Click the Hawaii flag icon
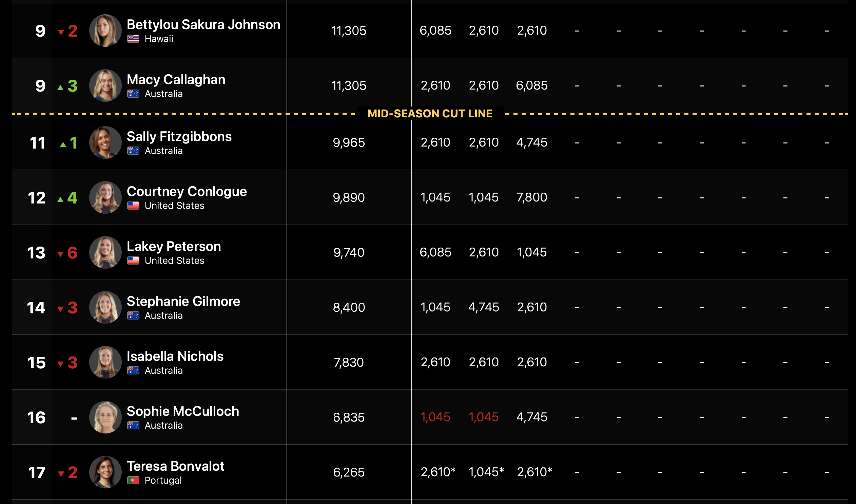This screenshot has height=504, width=856. click(133, 39)
